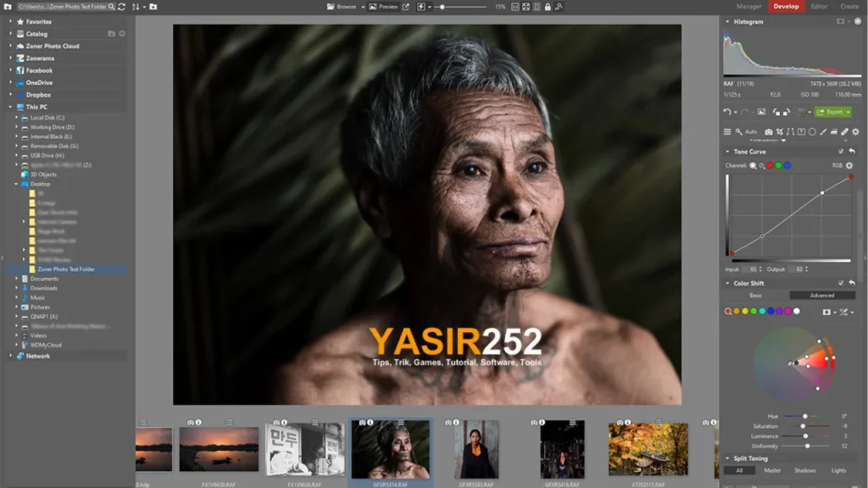Select the green channel in Tone Curve
This screenshot has height=488, width=868.
tap(778, 165)
